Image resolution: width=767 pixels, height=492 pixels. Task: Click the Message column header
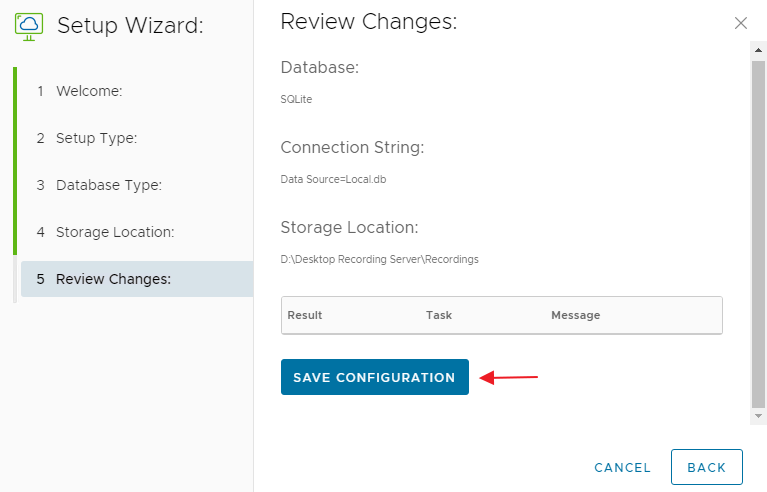[575, 315]
